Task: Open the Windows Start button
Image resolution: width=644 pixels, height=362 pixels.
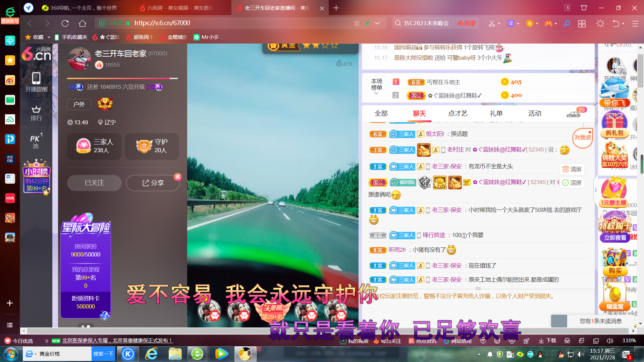Action: click(10, 354)
